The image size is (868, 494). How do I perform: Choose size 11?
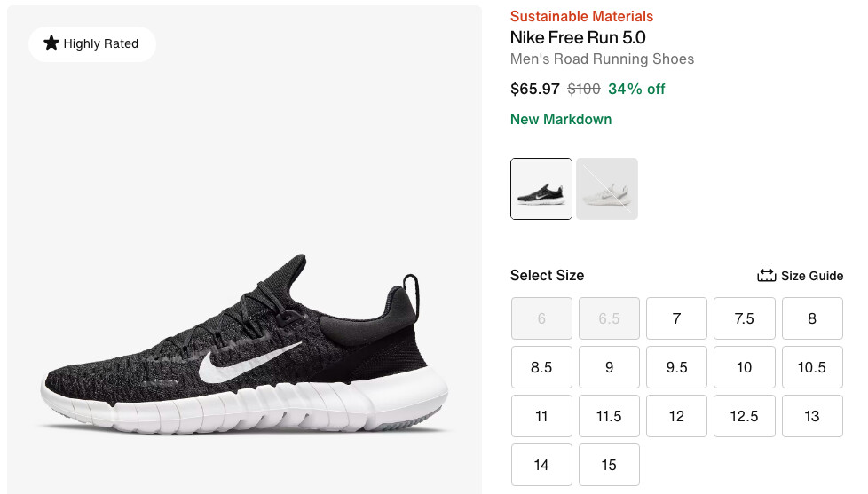pyautogui.click(x=541, y=416)
